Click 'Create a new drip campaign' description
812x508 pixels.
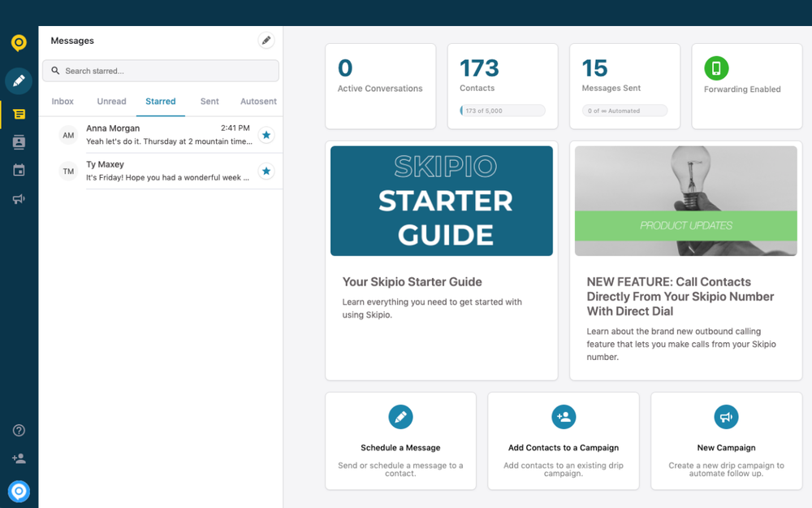pos(726,469)
